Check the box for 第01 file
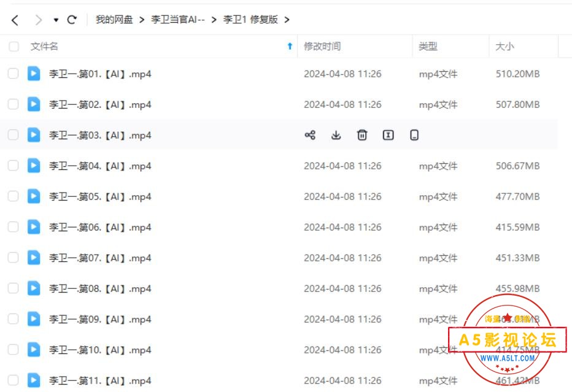This screenshot has width=572, height=392. pyautogui.click(x=13, y=73)
